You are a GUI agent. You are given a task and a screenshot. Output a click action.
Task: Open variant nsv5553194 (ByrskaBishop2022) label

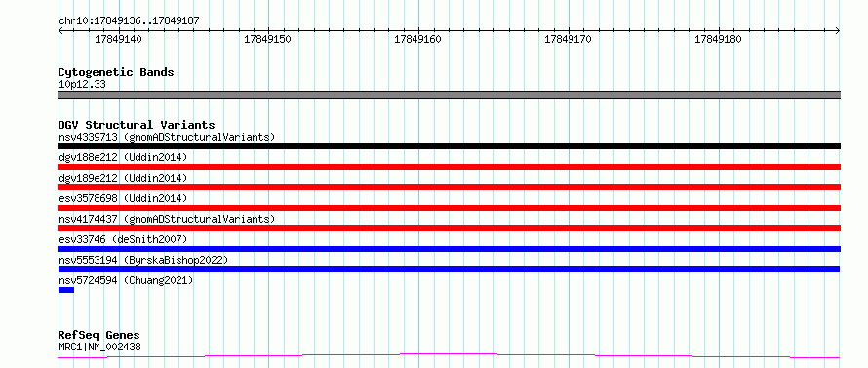point(142,260)
